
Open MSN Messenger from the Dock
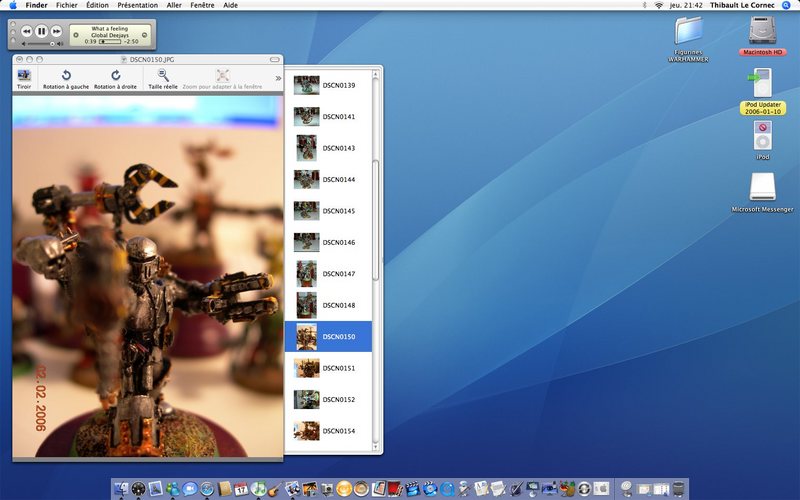[x=172, y=488]
